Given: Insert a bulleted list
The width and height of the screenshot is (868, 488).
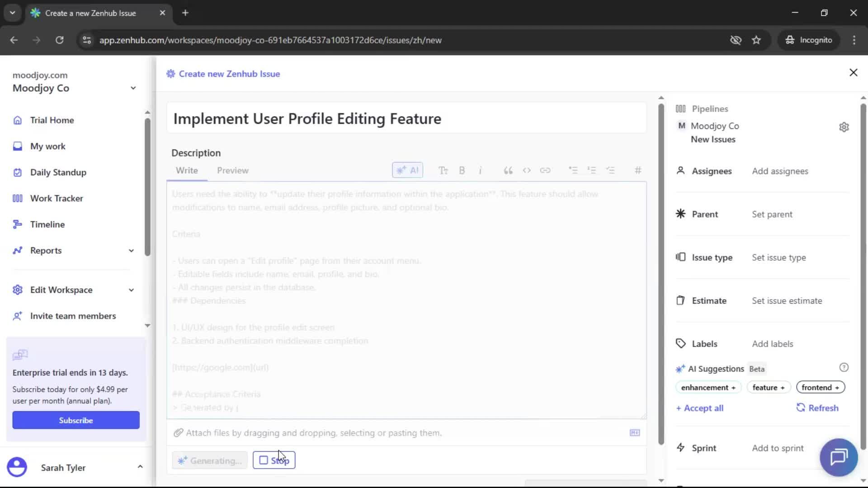Looking at the screenshot, I should (x=573, y=170).
